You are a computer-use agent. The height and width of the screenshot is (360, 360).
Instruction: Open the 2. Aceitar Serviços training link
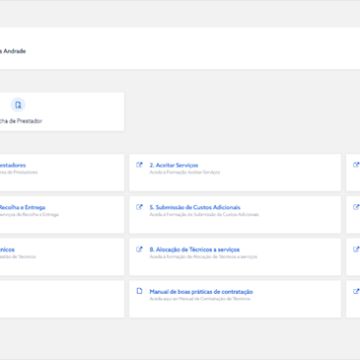pyautogui.click(x=174, y=165)
